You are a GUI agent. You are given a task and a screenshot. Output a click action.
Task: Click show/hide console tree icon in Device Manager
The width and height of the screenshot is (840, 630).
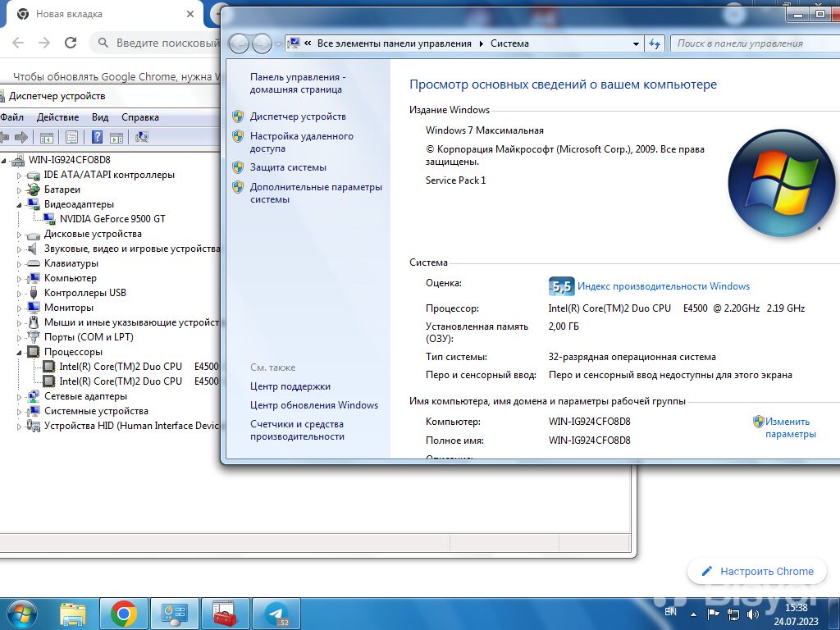coord(47,138)
